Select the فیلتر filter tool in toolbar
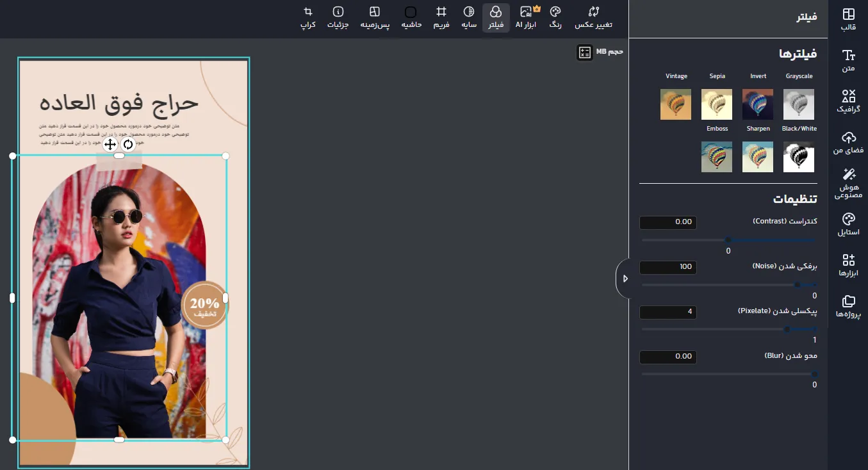The height and width of the screenshot is (470, 868). [496, 18]
